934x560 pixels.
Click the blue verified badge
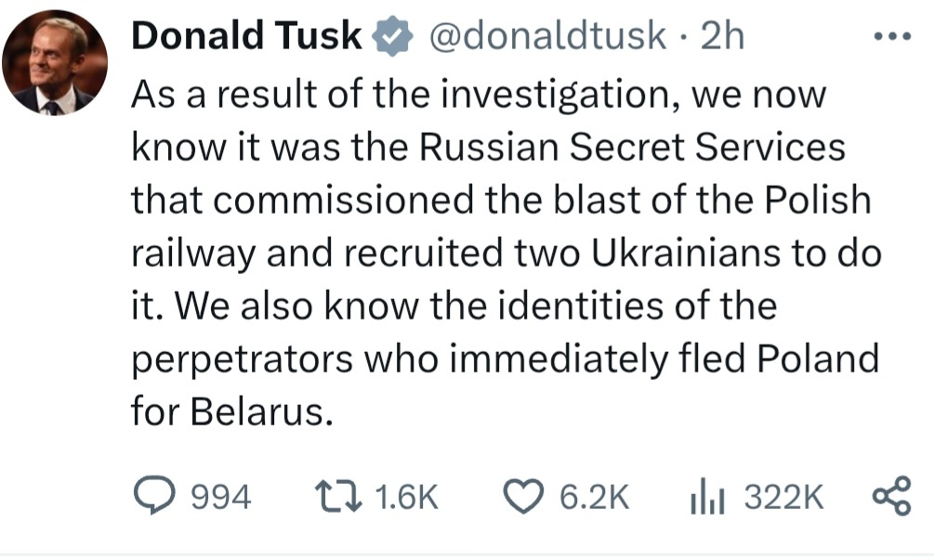[391, 36]
